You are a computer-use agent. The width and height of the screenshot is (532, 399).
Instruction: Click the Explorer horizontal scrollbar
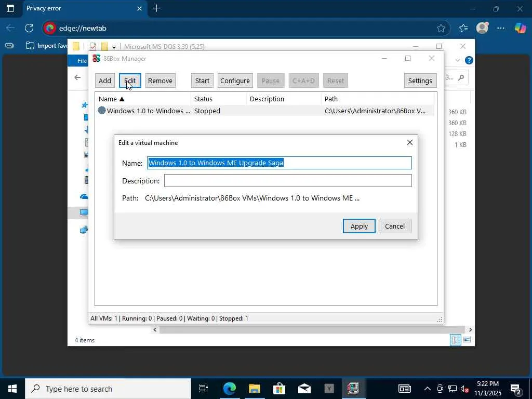312,329
